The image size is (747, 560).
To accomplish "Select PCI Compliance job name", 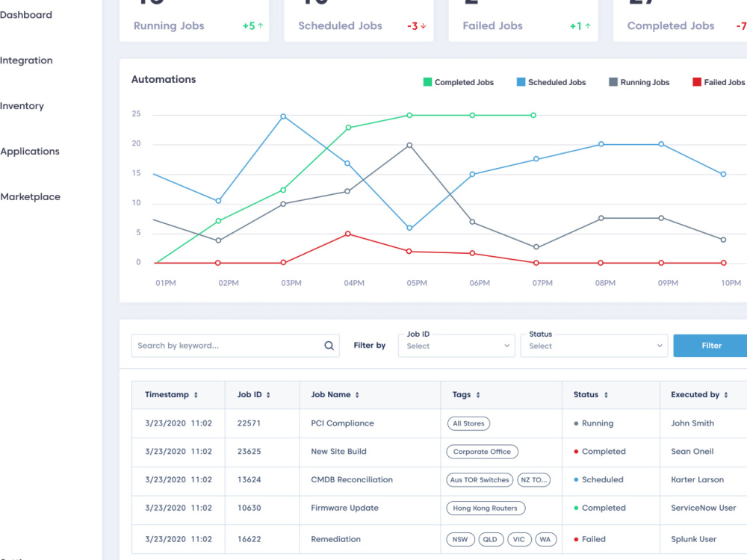I will pyautogui.click(x=342, y=423).
